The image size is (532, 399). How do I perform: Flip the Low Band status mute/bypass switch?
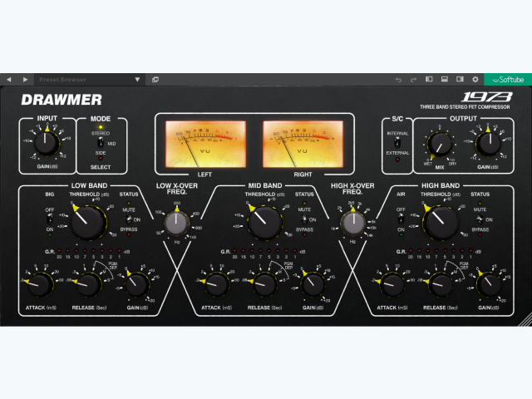[129, 219]
